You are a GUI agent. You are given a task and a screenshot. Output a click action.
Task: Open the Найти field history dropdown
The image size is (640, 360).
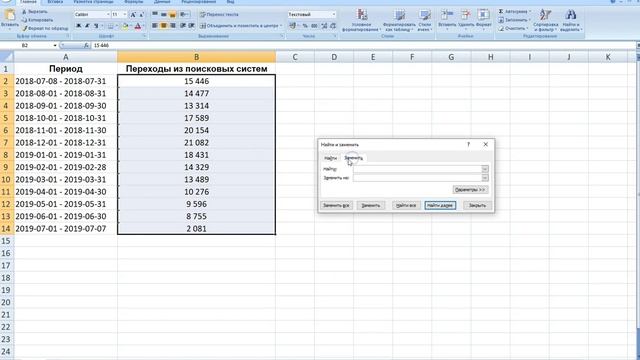[484, 169]
